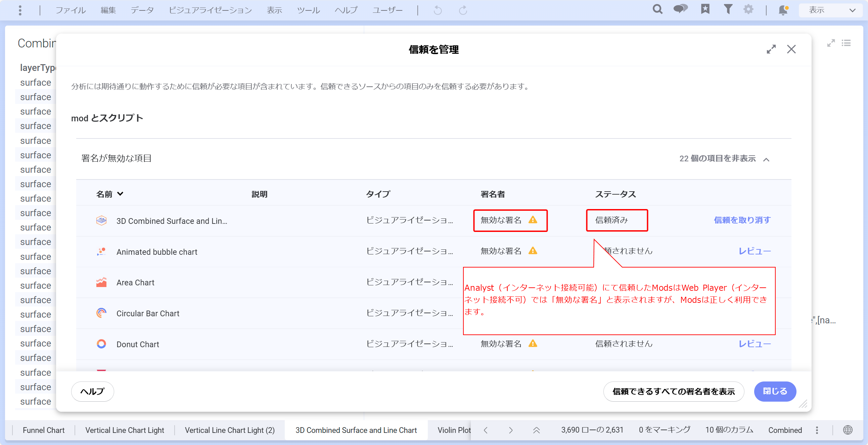Grab the dialog resize handle corner
This screenshot has width=868, height=445.
click(x=803, y=404)
